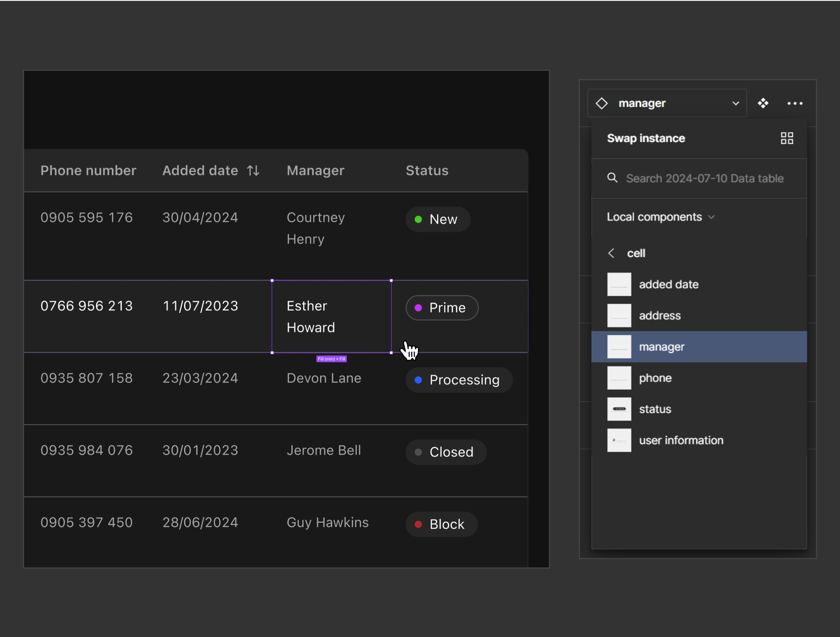
Task: Click the green dot in the New badge
Action: click(x=419, y=219)
